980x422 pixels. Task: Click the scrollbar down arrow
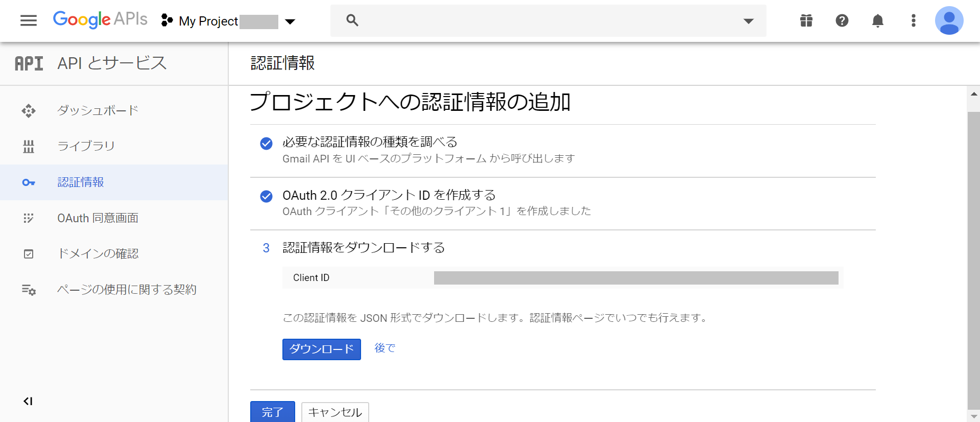click(x=974, y=416)
